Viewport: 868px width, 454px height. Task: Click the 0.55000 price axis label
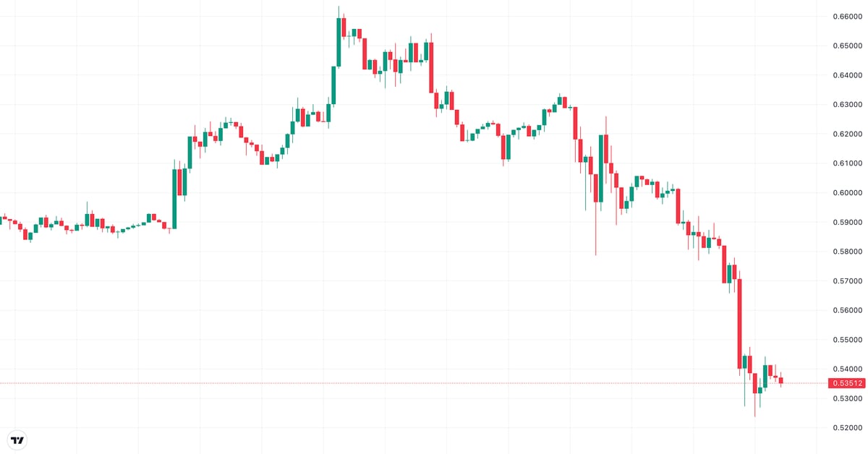(846, 340)
